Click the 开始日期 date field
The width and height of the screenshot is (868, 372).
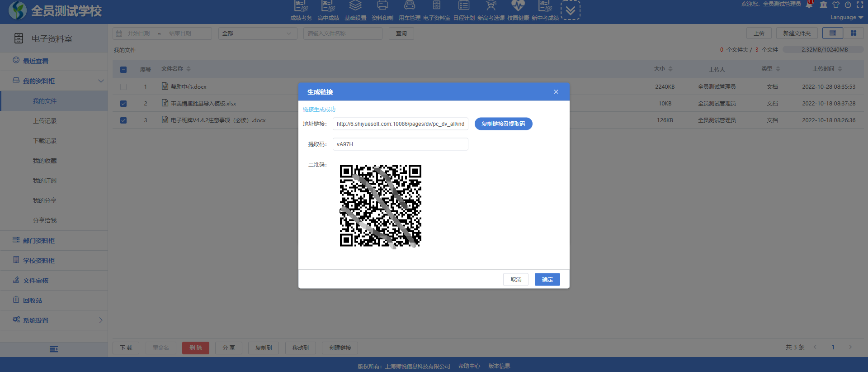pyautogui.click(x=139, y=33)
